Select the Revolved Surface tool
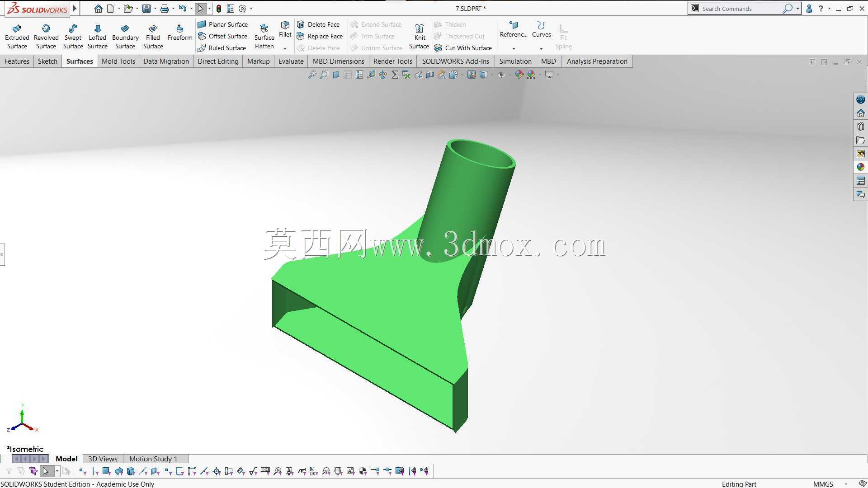This screenshot has width=868, height=488. tap(46, 37)
